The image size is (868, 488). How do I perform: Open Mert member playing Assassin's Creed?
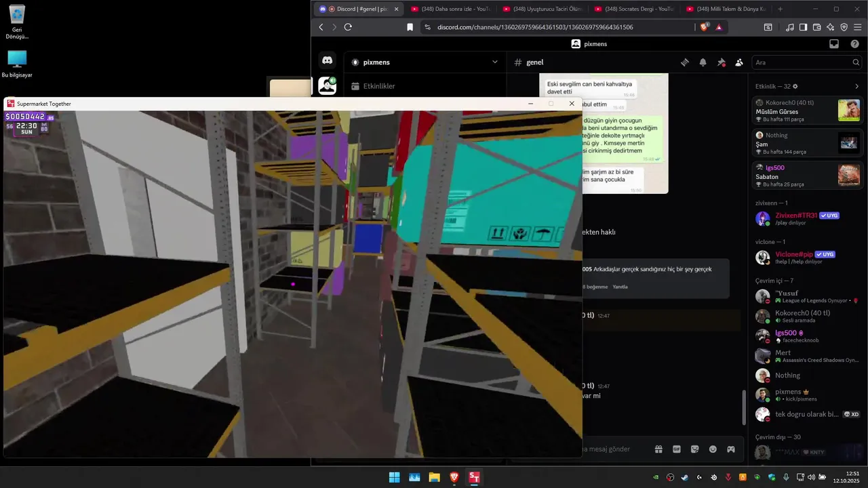[x=808, y=356]
